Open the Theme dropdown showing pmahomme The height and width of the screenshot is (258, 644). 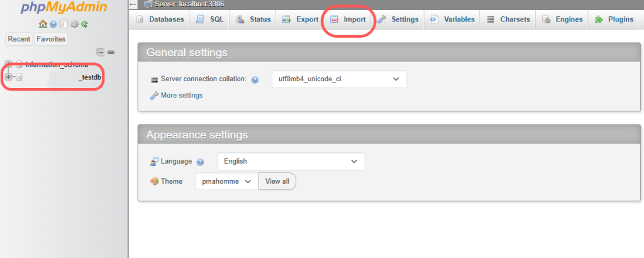226,181
